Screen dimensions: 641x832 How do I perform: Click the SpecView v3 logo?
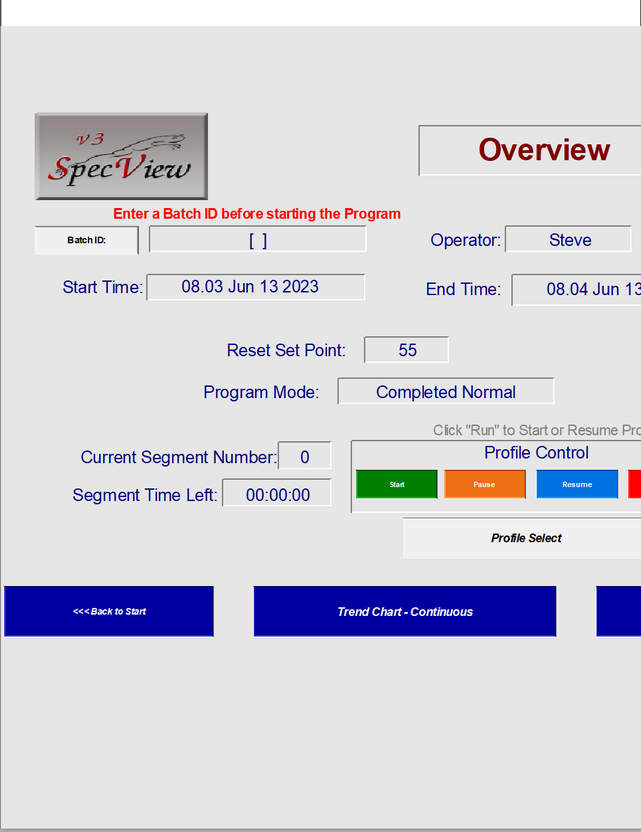pyautogui.click(x=121, y=156)
